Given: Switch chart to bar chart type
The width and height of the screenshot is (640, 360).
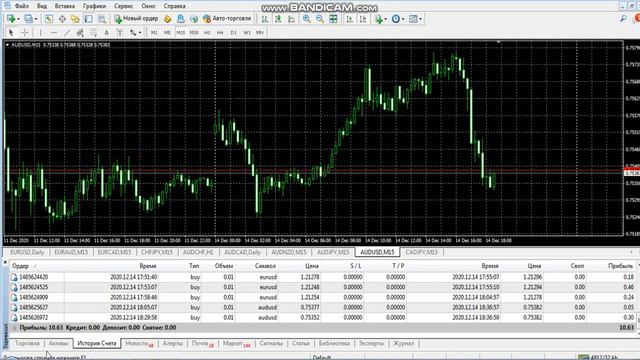Looking at the screenshot, I should click(265, 19).
